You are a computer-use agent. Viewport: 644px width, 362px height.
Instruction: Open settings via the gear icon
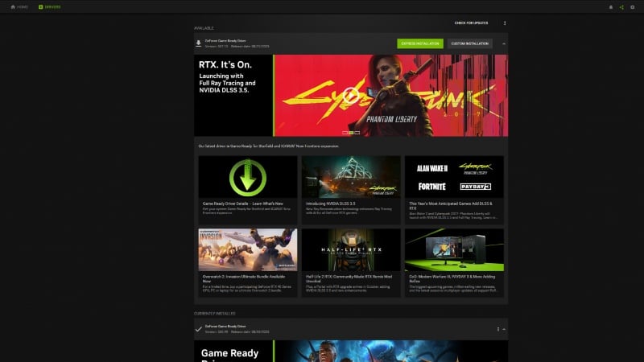(x=633, y=6)
